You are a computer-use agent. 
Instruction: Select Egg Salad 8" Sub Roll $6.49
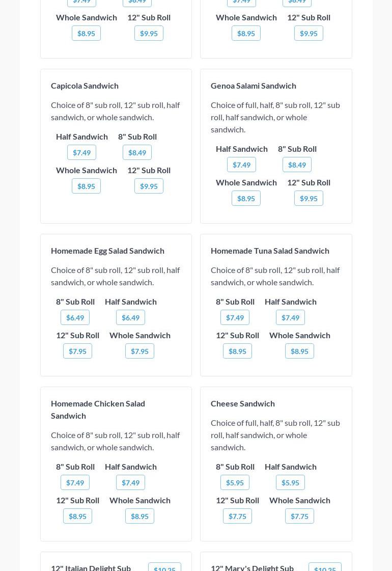pyautogui.click(x=75, y=317)
